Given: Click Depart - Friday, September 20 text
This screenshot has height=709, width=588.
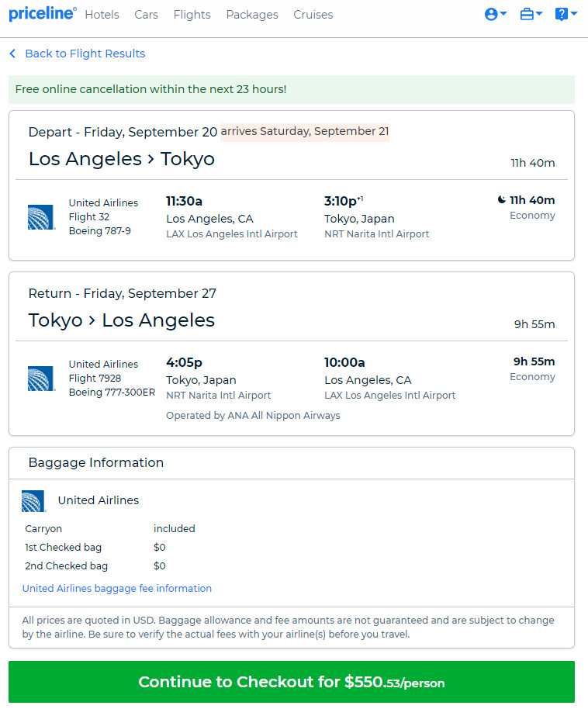Looking at the screenshot, I should tap(123, 132).
